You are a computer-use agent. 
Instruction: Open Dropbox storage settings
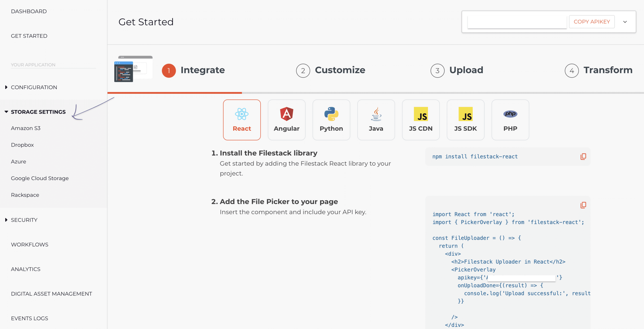22,145
